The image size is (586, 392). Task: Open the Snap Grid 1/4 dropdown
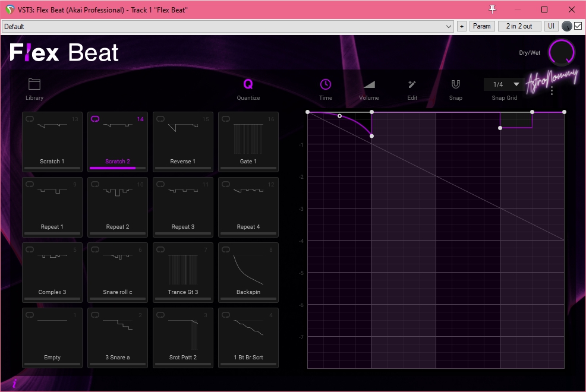504,84
